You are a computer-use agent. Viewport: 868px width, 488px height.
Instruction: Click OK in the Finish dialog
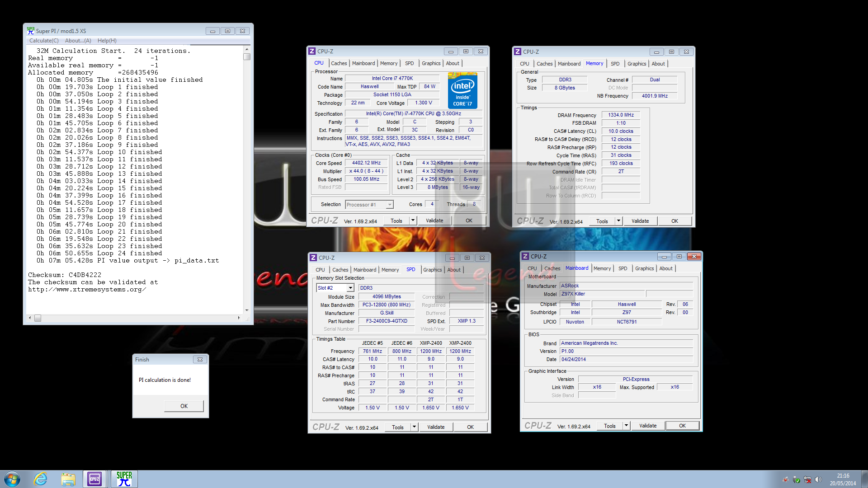[184, 406]
